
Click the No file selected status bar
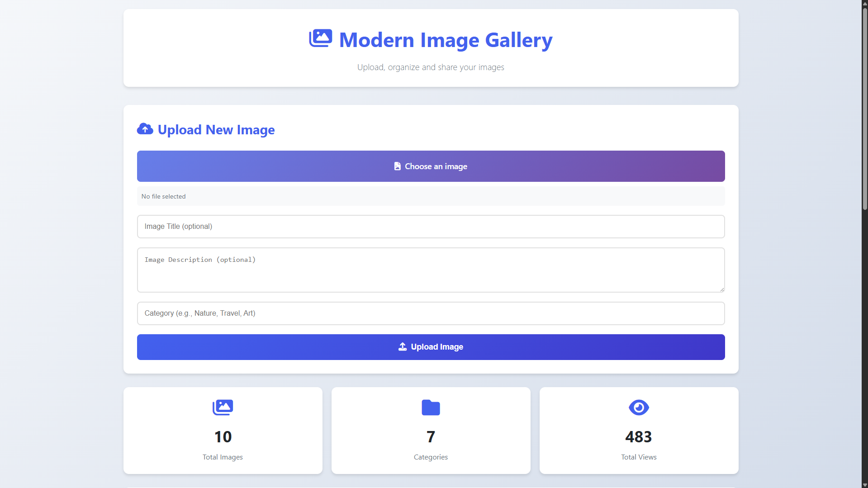(431, 196)
